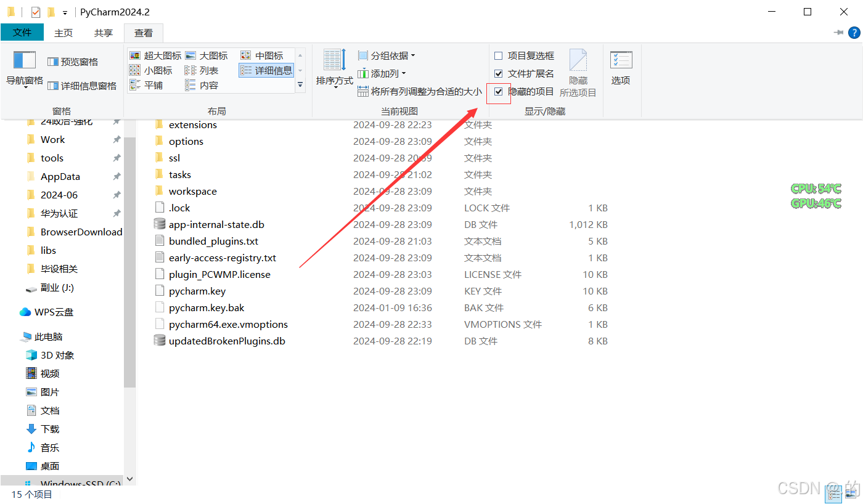863x504 pixels.
Task: Select early-access-registry.txt file
Action: pos(223,258)
